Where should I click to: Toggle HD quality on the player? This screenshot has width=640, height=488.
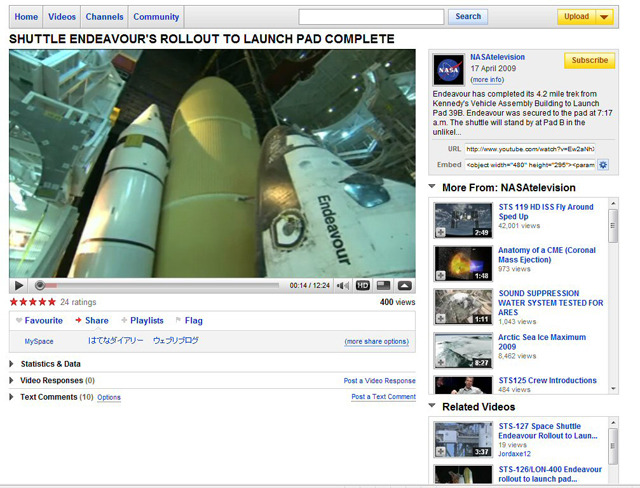(x=363, y=286)
